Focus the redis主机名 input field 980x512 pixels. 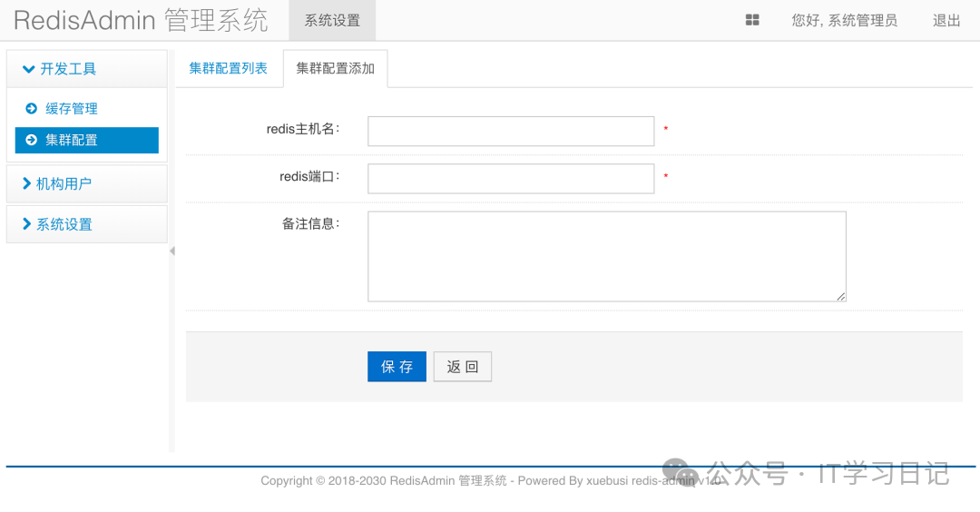click(x=511, y=132)
